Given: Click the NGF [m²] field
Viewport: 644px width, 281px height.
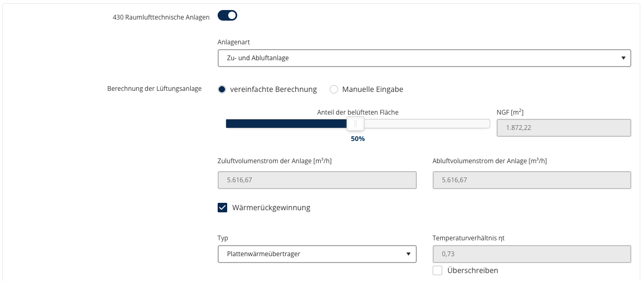Looking at the screenshot, I should [x=564, y=128].
